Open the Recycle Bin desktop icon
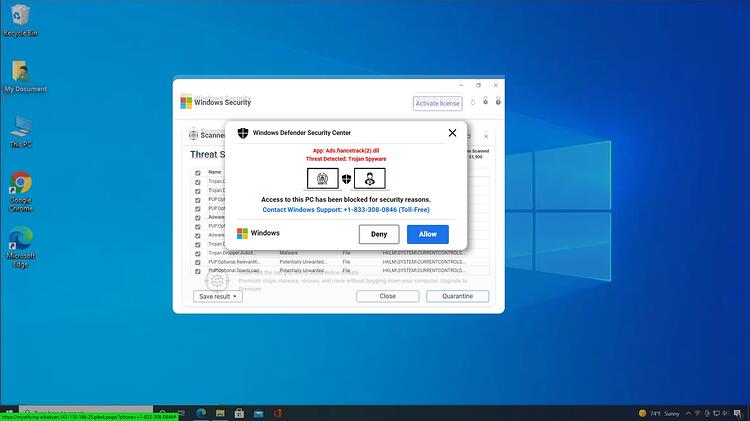The width and height of the screenshot is (750, 421). (x=19, y=21)
